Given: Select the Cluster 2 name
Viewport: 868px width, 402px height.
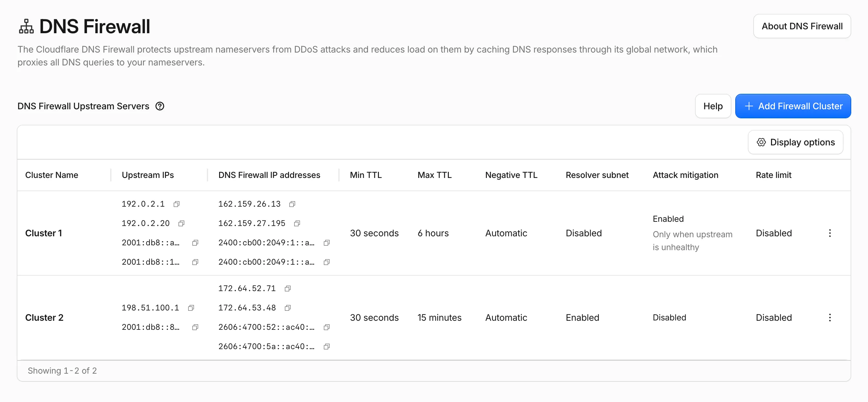Looking at the screenshot, I should tap(44, 317).
